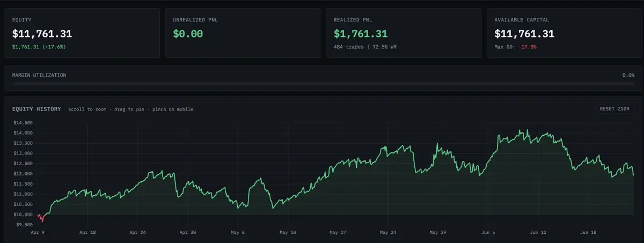Click the Equity History heading
The width and height of the screenshot is (644, 243).
click(x=36, y=109)
